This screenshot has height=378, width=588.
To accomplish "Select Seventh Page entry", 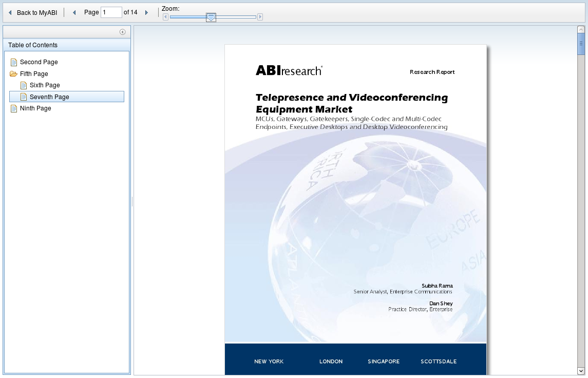I will (x=67, y=97).
